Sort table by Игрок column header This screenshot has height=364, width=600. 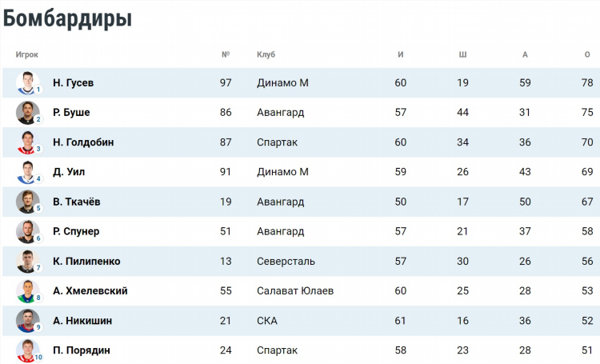(26, 54)
